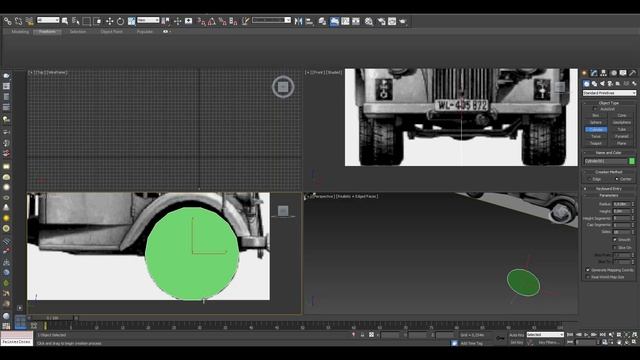Toggle the Smooth checkbox
Viewport: 640px width, 360px height.
tap(615, 240)
